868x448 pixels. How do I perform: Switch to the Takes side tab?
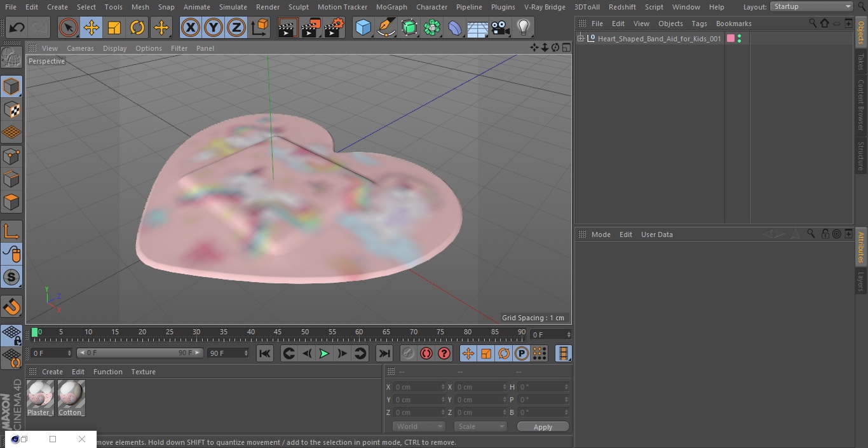(861, 61)
